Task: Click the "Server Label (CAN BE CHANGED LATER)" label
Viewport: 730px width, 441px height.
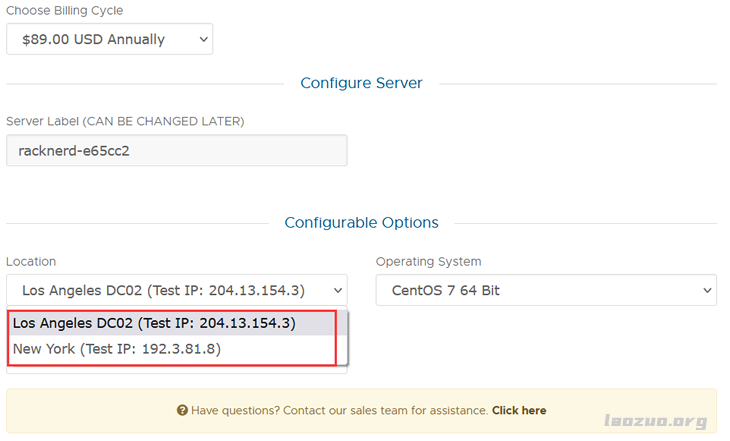Action: click(x=125, y=121)
